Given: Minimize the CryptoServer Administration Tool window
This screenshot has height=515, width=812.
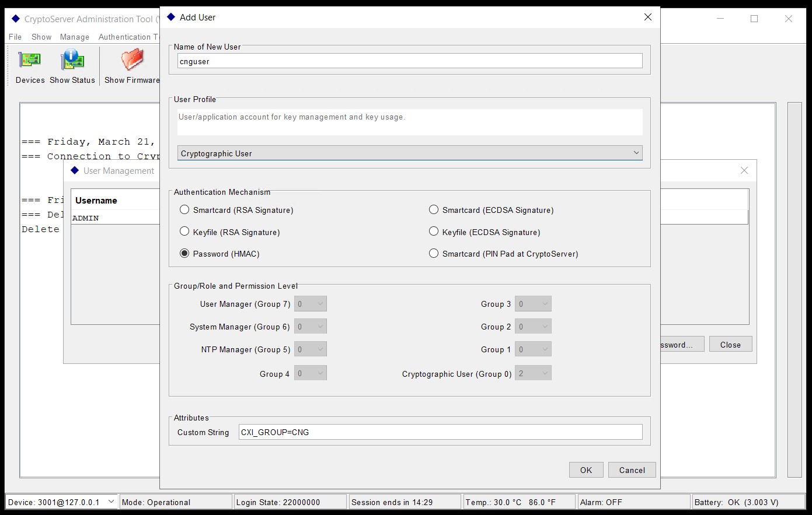Looking at the screenshot, I should pos(720,19).
